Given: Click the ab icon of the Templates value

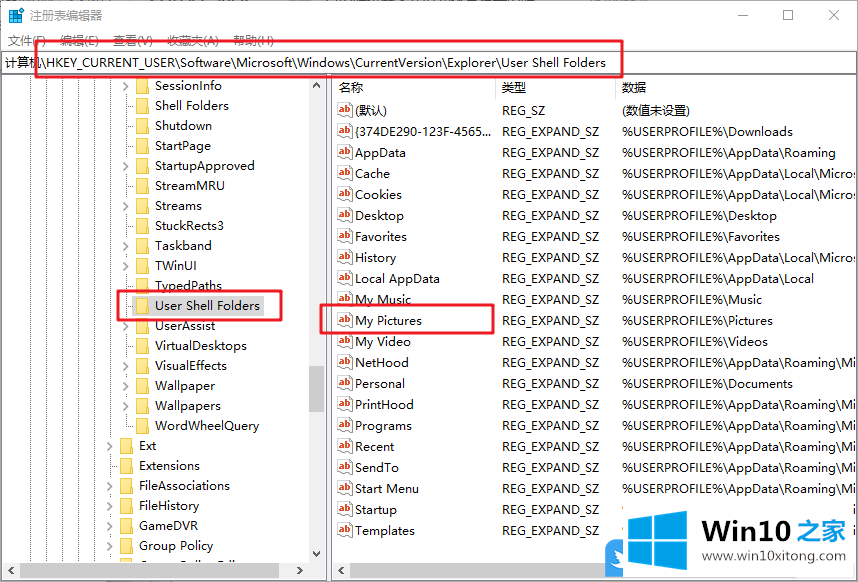Looking at the screenshot, I should [344, 530].
